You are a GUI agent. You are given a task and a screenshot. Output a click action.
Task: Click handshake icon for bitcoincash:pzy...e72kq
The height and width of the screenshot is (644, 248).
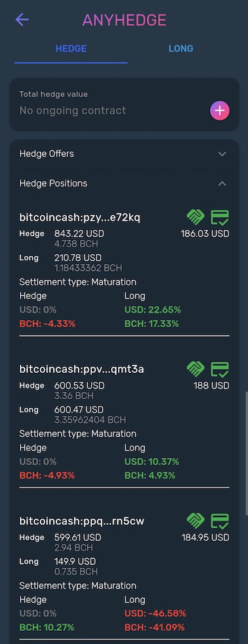[196, 217]
